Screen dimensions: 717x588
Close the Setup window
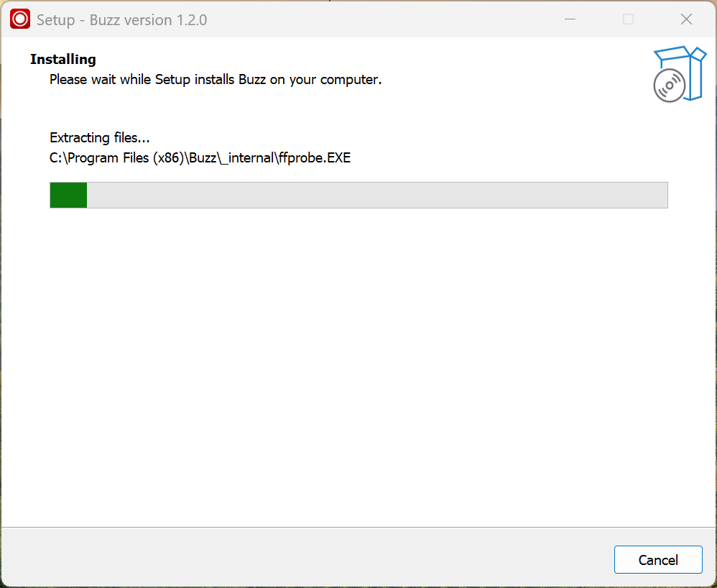pyautogui.click(x=686, y=19)
